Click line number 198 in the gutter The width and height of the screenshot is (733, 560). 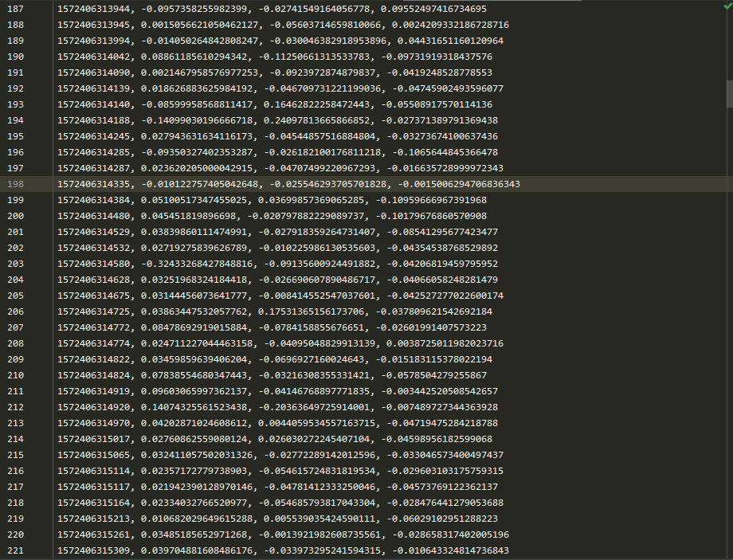pos(15,184)
